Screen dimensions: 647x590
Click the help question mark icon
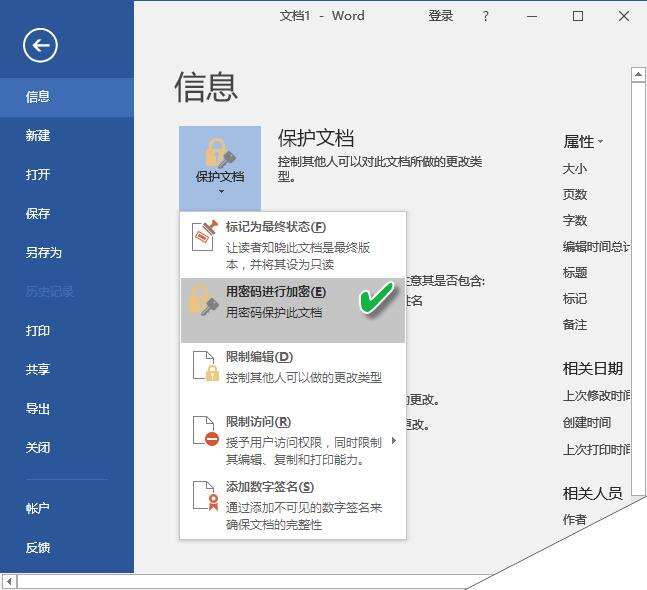point(486,16)
